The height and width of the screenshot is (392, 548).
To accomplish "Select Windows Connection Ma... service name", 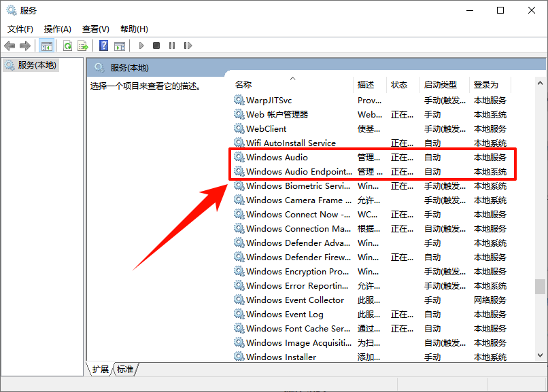I will 298,229.
